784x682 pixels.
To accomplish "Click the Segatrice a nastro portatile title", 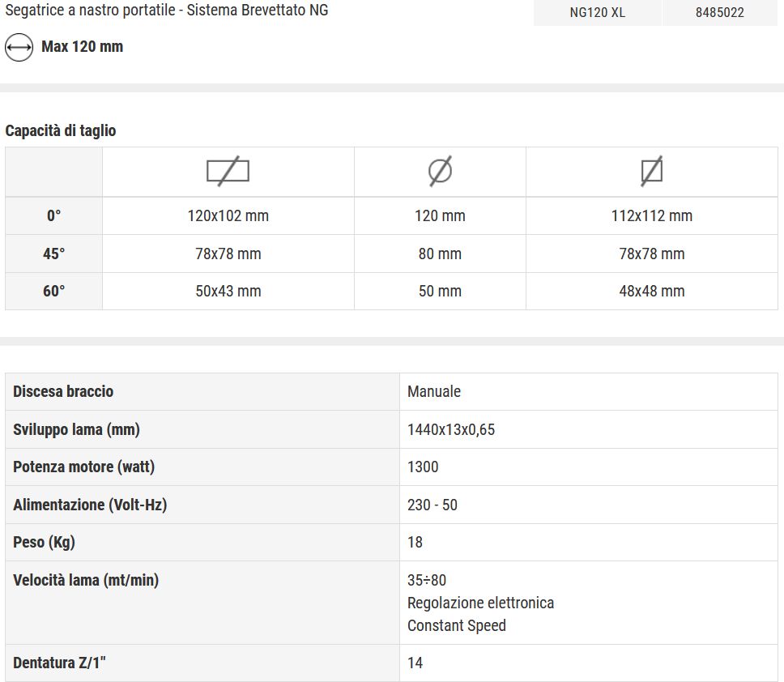I will pos(167,11).
